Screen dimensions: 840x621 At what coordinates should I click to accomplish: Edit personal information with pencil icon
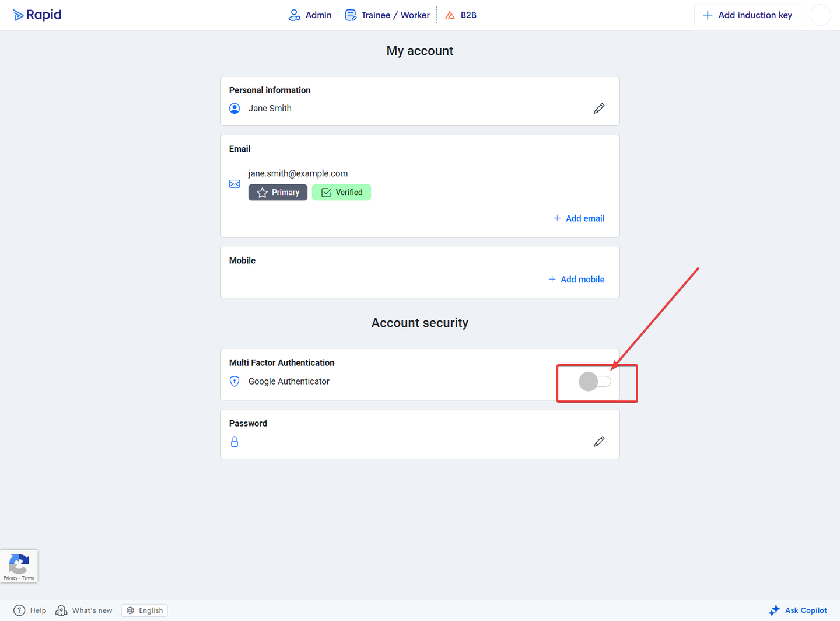(x=599, y=109)
